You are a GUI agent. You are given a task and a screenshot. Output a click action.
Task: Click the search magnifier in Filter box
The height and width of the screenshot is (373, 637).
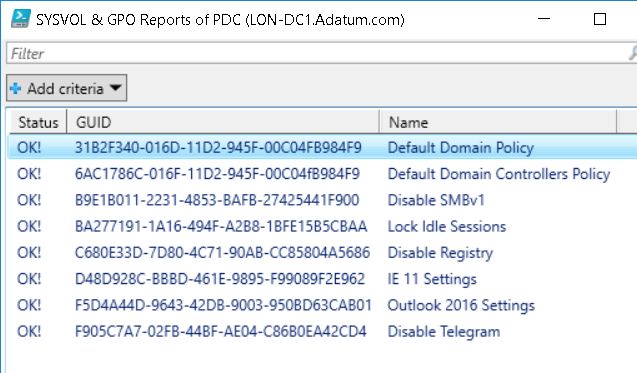633,53
